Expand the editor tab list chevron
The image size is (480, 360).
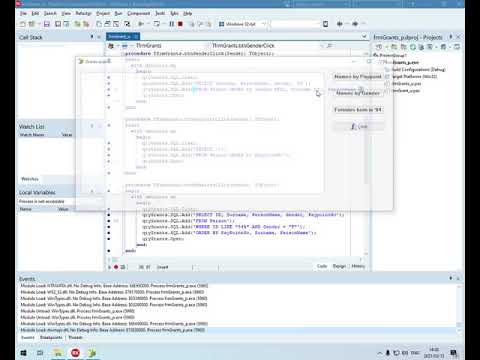click(x=364, y=36)
